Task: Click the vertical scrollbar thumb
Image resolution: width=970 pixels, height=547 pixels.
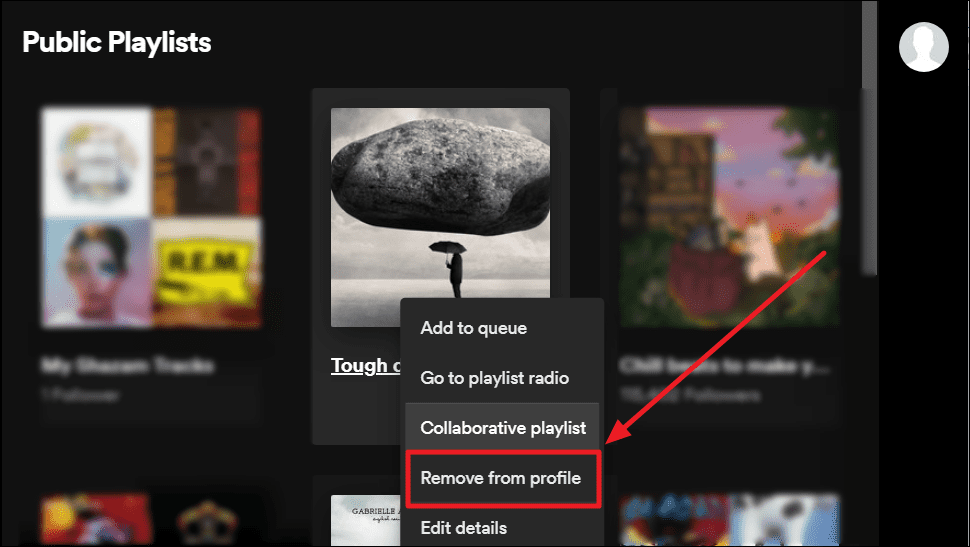Action: [x=869, y=137]
